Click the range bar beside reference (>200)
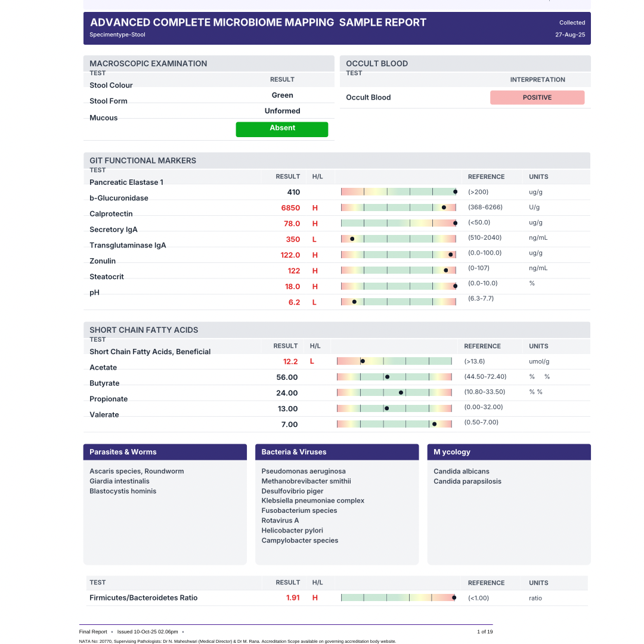644x644 pixels. 398,192
